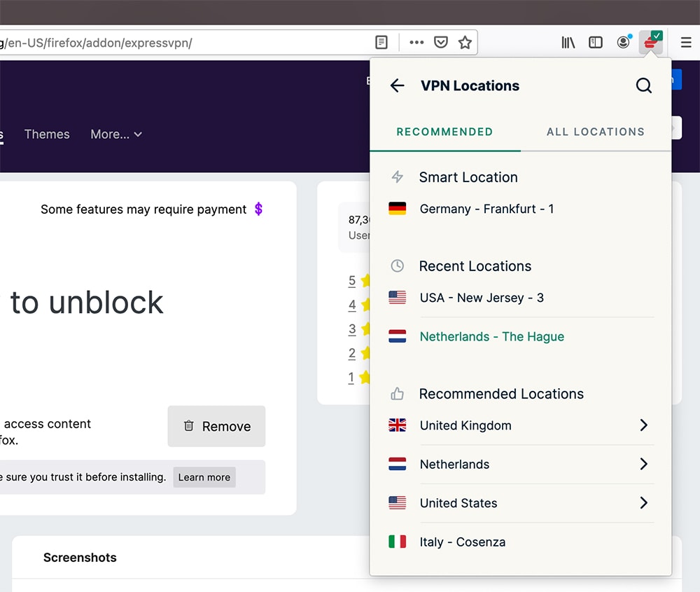Click the Netherlands flag beside The Hague

pyautogui.click(x=398, y=336)
